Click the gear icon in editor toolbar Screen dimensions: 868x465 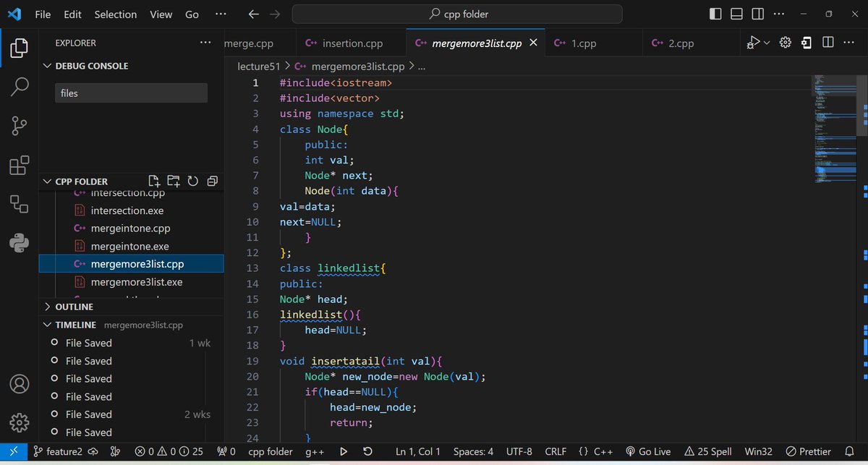[x=786, y=43]
